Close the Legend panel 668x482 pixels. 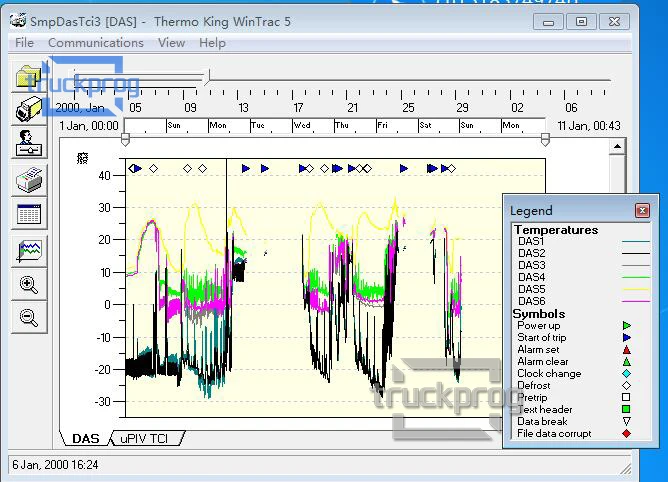click(642, 210)
